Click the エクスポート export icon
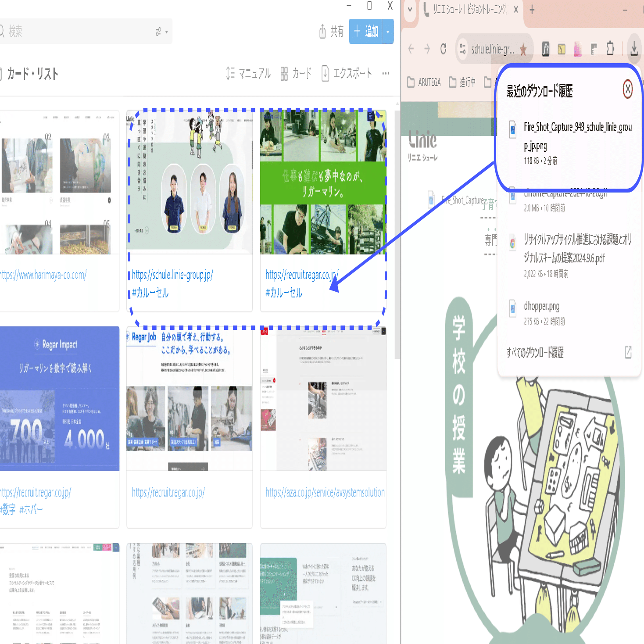The image size is (644, 644). (325, 73)
